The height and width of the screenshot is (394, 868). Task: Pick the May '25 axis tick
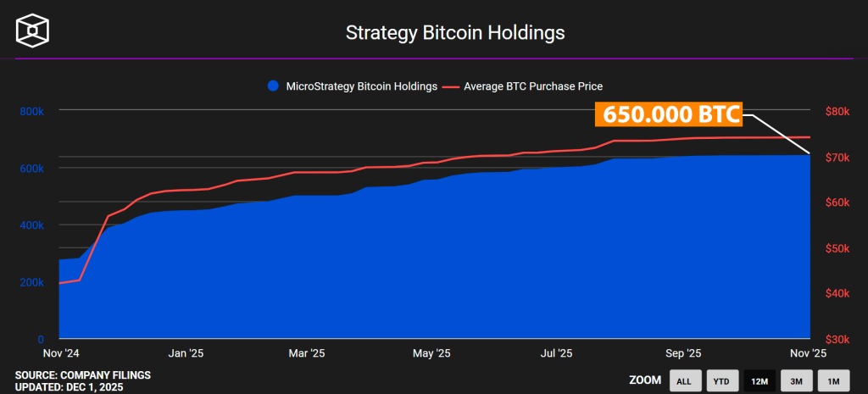(432, 352)
